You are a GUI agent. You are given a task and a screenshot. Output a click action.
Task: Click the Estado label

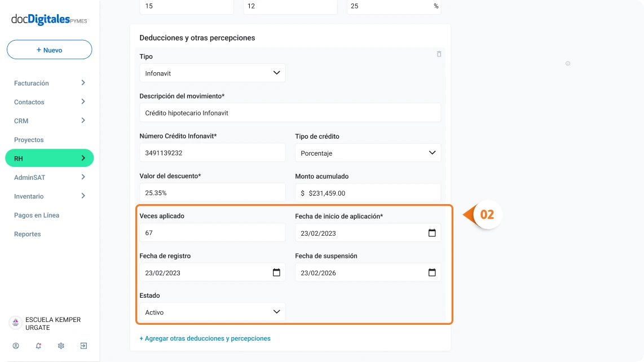(x=149, y=295)
